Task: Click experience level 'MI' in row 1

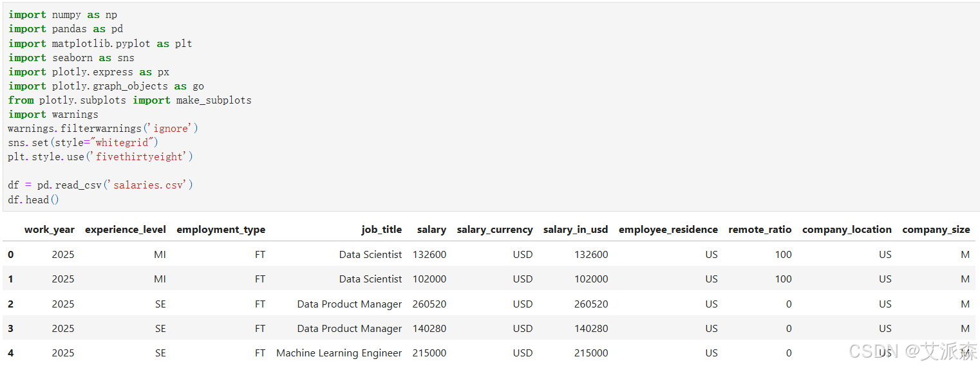Action: 160,279
